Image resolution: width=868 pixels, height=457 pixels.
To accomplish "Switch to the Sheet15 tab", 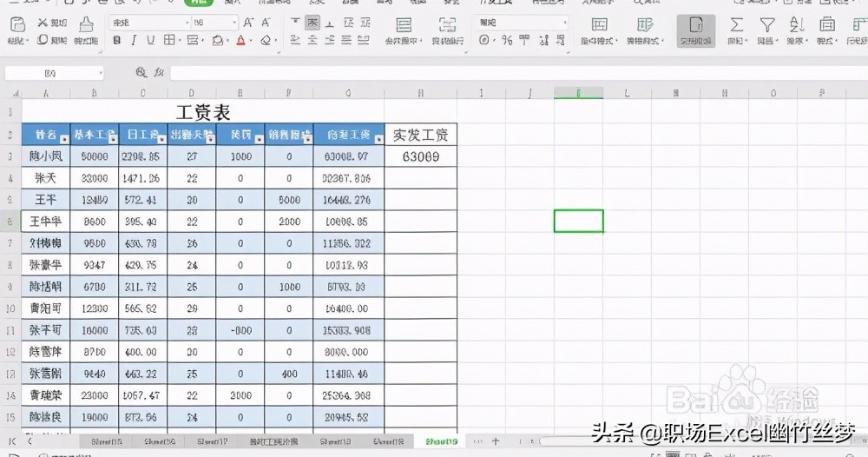I will pos(106,441).
